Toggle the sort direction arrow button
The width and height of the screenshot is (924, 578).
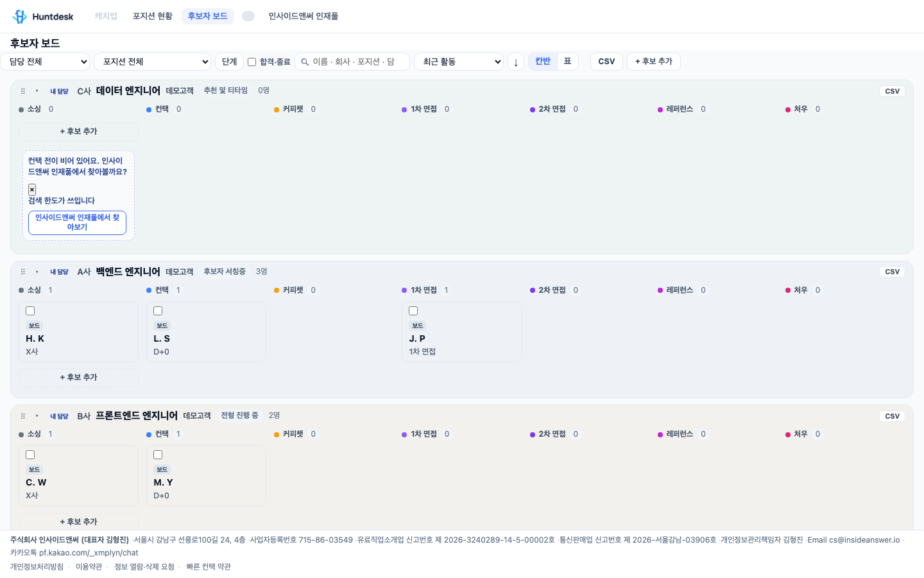click(x=516, y=62)
